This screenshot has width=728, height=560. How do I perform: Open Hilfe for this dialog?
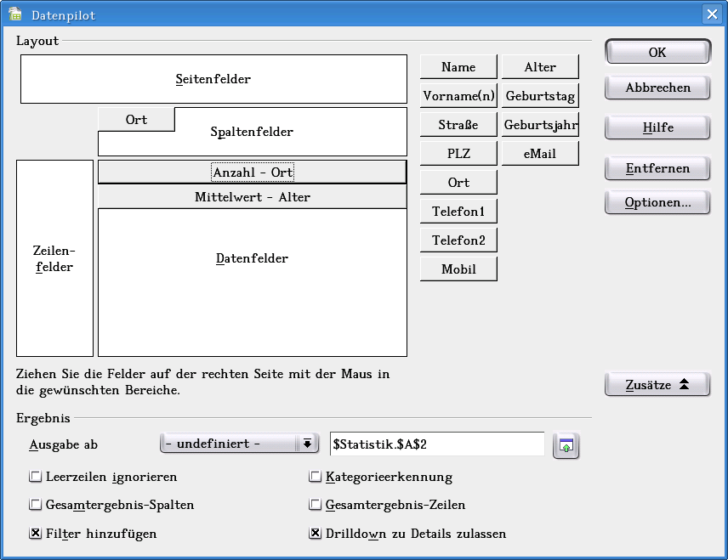(657, 127)
